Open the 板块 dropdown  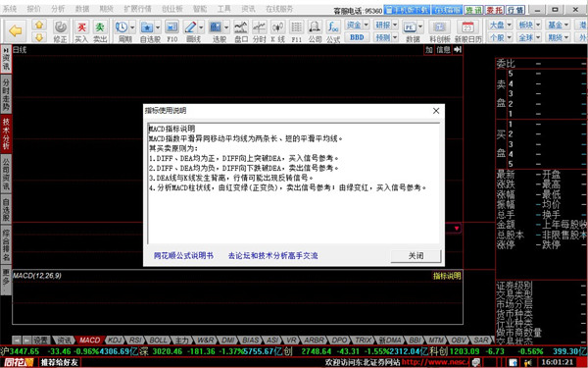tap(529, 26)
